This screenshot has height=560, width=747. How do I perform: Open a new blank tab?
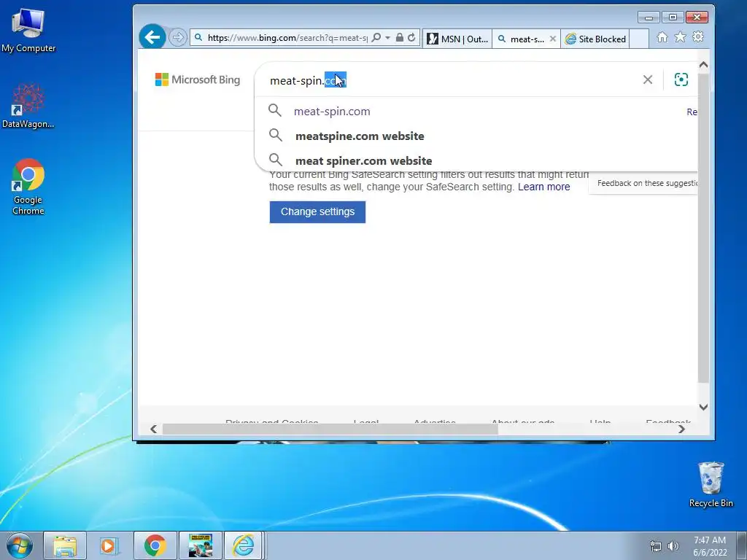[639, 39]
